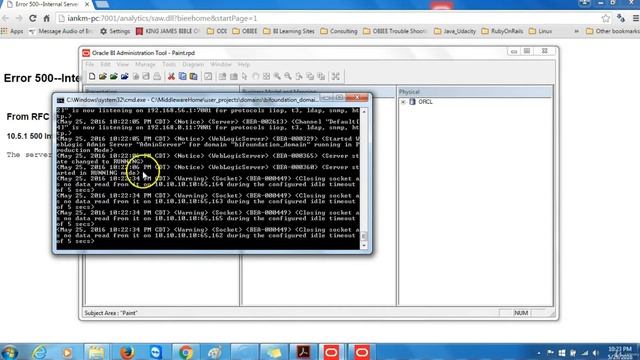Open Google Chrome from the taskbar
This screenshot has height=360, width=640.
click(x=186, y=352)
